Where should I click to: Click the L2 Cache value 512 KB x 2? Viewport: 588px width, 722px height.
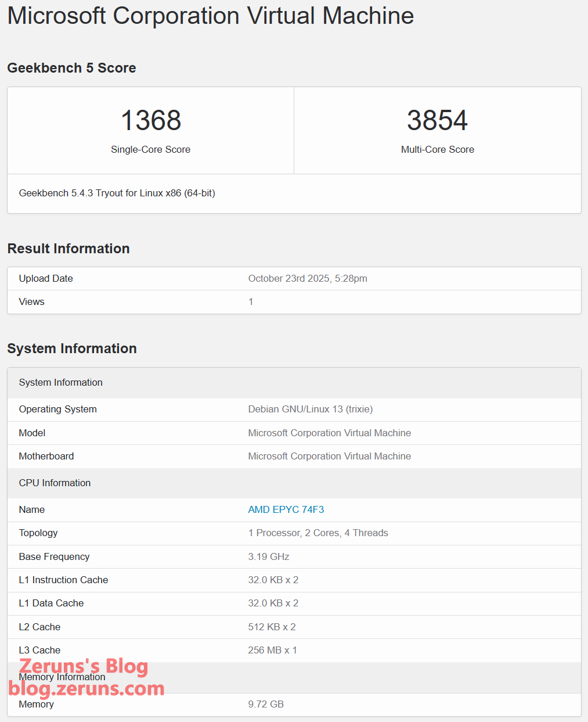(x=272, y=627)
